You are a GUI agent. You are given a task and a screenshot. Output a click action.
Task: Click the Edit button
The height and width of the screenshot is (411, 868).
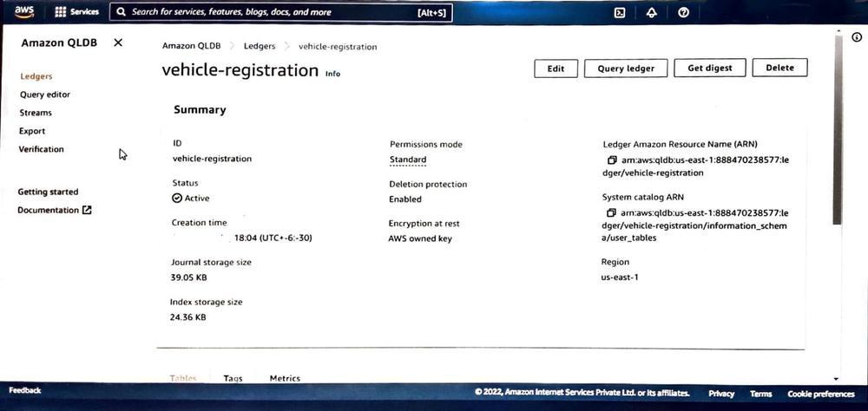[x=556, y=68]
